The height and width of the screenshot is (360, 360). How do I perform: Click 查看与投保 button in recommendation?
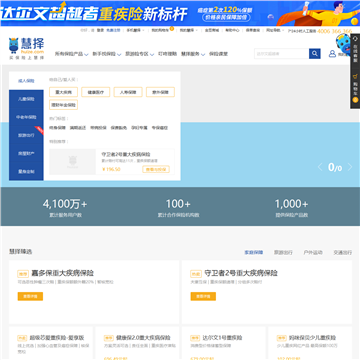[x=156, y=169]
